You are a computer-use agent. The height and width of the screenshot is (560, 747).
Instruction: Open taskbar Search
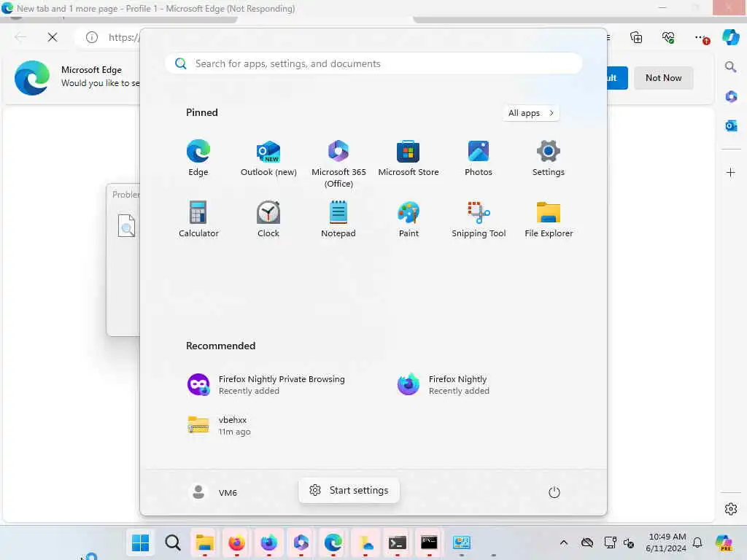(x=172, y=542)
